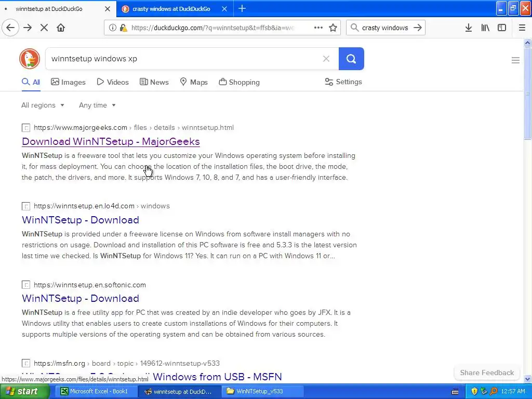The image size is (532, 399).
Task: Click the padlock warning icon in address bar
Action: [124, 28]
